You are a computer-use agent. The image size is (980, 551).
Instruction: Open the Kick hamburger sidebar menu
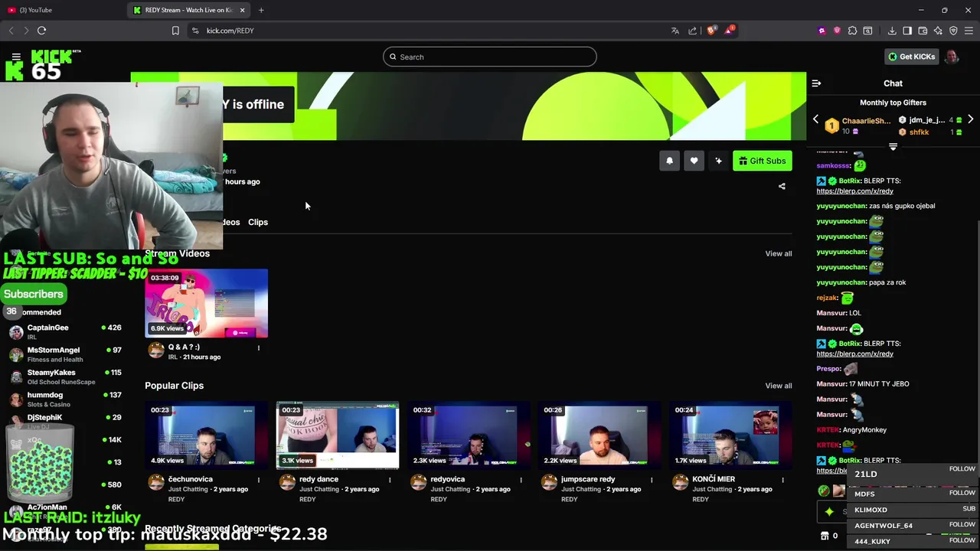(x=16, y=57)
